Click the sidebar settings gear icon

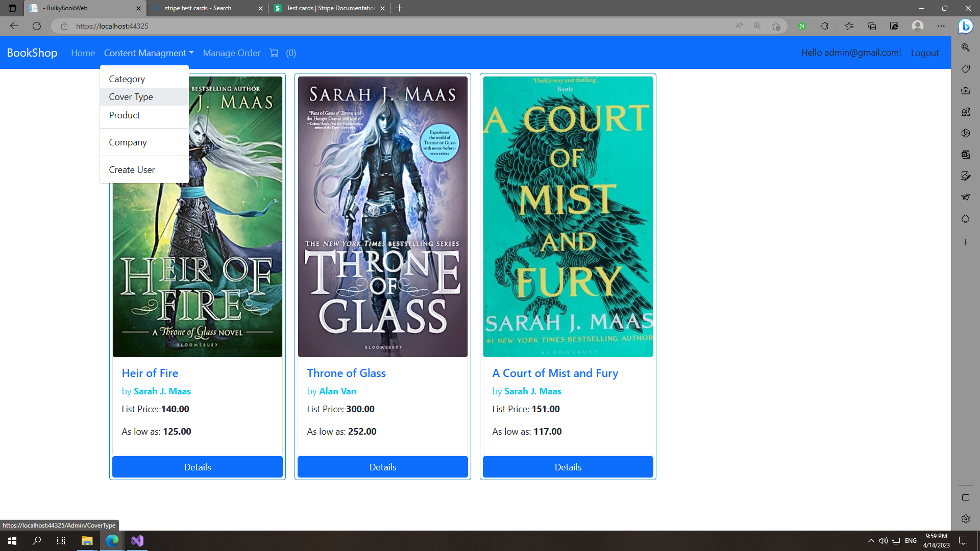[965, 519]
